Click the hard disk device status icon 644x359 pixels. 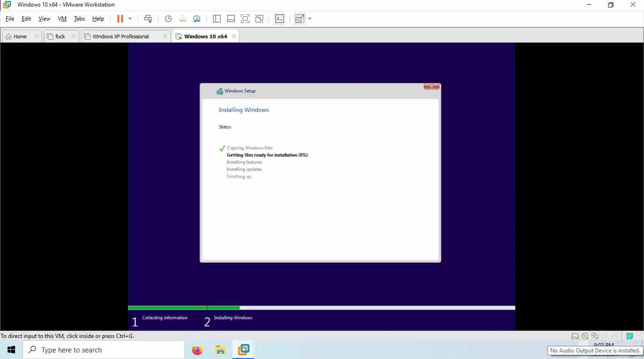click(x=575, y=336)
